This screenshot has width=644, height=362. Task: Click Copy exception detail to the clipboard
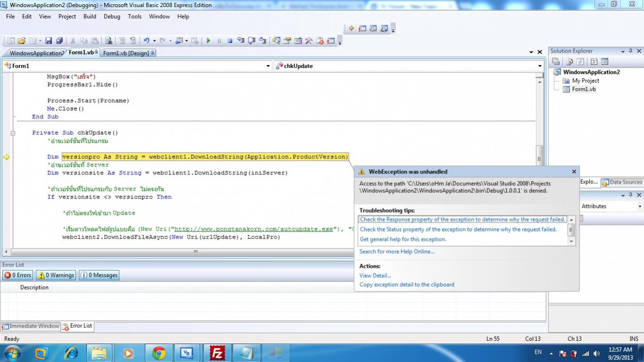pyautogui.click(x=407, y=285)
